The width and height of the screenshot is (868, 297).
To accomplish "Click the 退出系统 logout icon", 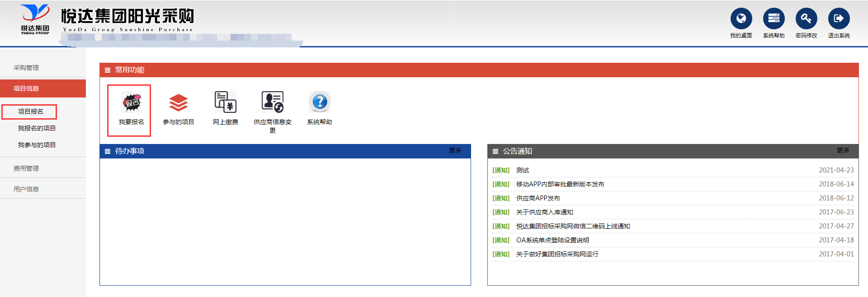I will (839, 19).
